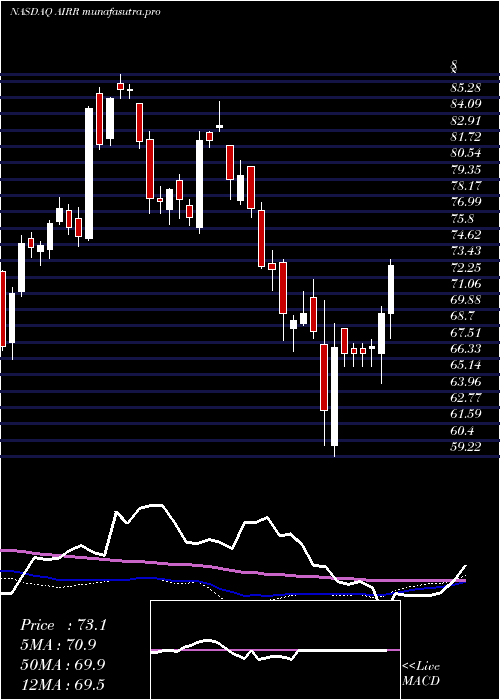Screen dimensions: 500x700
Task: Click the 84.09 price axis label
Action: [x=466, y=104]
